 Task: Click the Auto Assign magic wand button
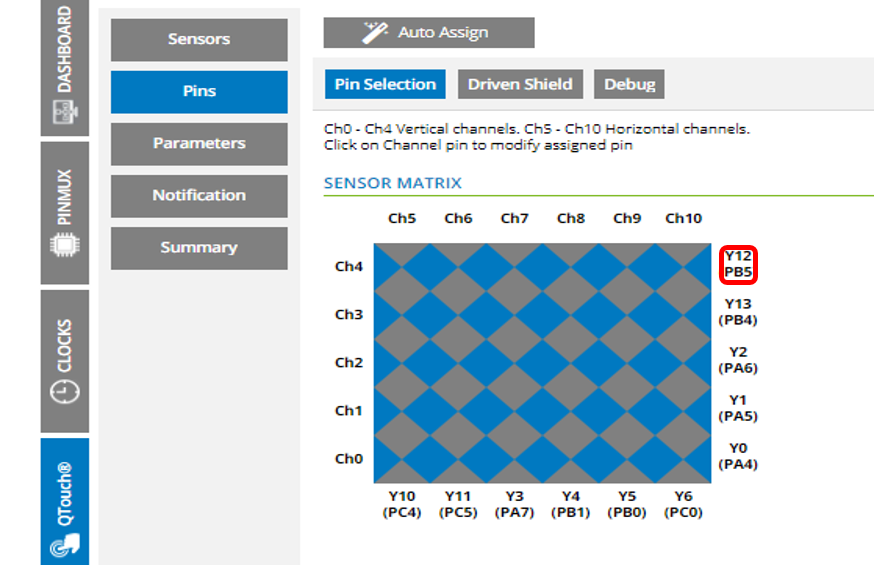[428, 32]
